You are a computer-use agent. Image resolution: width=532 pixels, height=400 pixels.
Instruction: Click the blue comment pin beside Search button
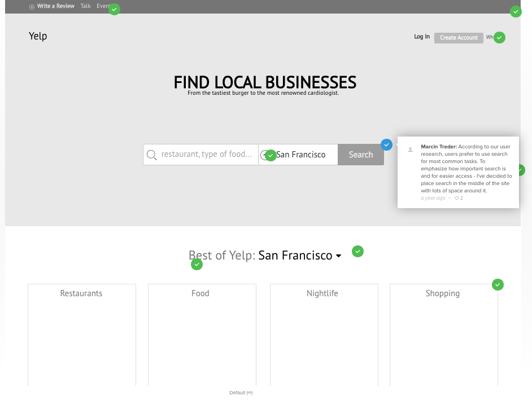pyautogui.click(x=386, y=145)
